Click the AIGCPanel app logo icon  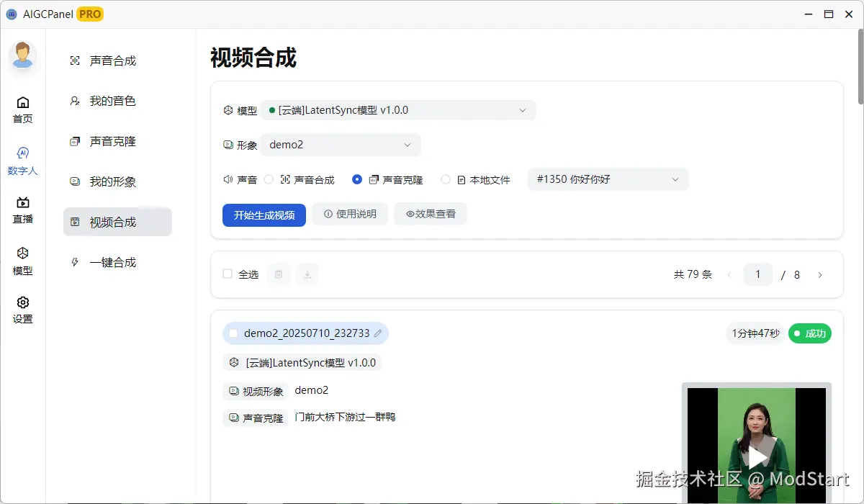pos(12,14)
